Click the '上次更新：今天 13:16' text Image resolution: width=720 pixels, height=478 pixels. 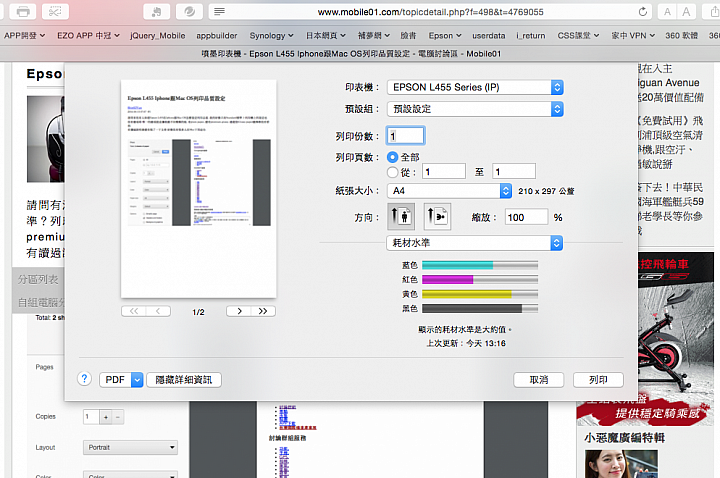pos(466,343)
